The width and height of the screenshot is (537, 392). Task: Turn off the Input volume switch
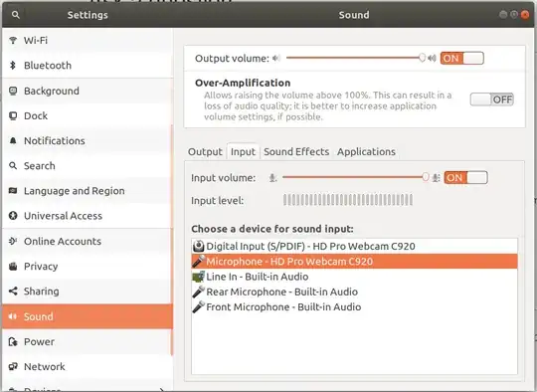(465, 178)
